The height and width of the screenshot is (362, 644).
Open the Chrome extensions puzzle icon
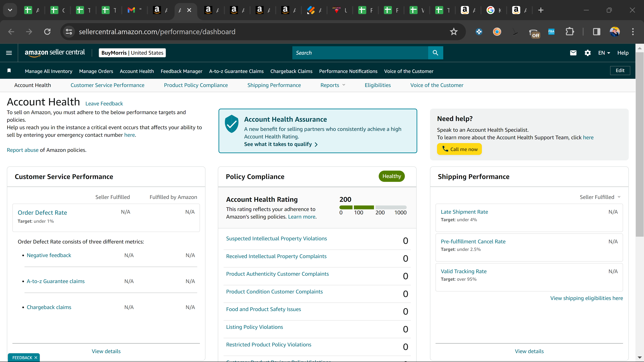click(570, 32)
